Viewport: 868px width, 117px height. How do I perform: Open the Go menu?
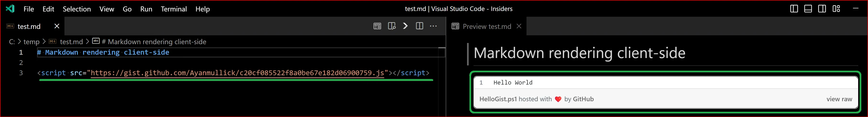(127, 9)
